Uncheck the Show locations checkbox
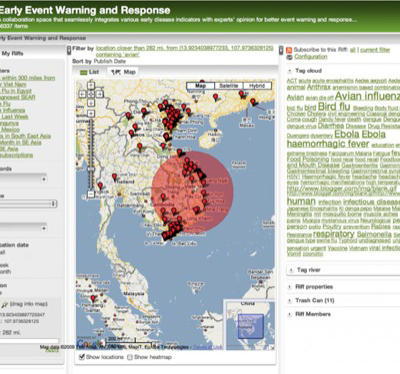 pyautogui.click(x=82, y=357)
